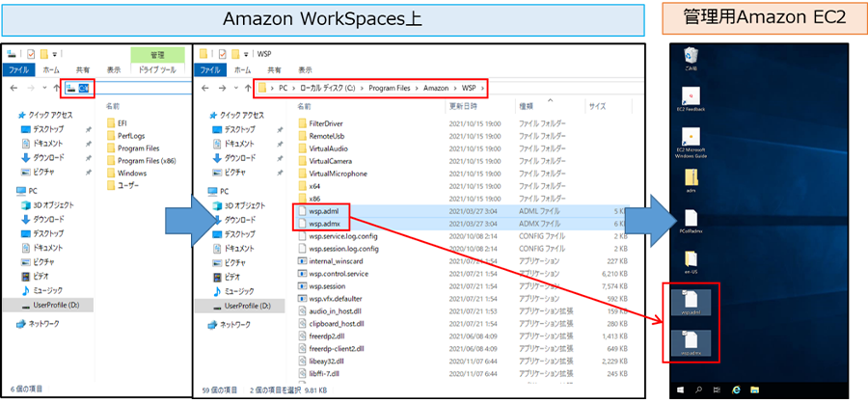Open the ファイル tab in WSP window

210,70
